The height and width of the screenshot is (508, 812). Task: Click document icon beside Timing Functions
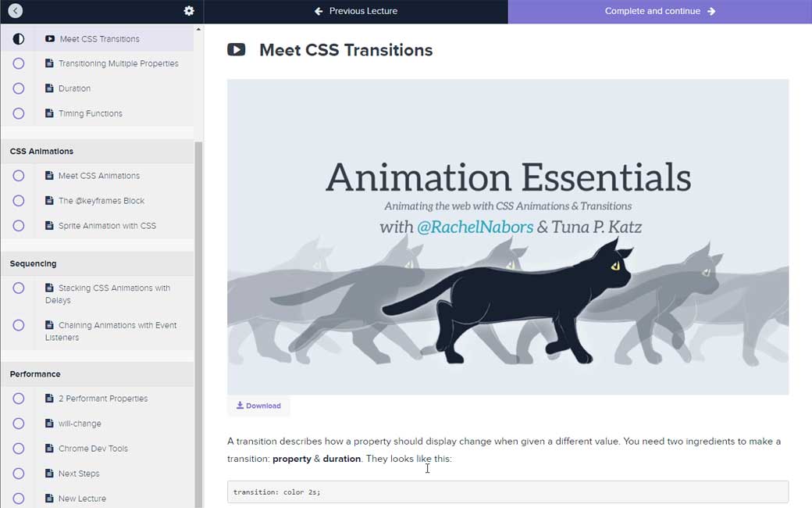50,113
